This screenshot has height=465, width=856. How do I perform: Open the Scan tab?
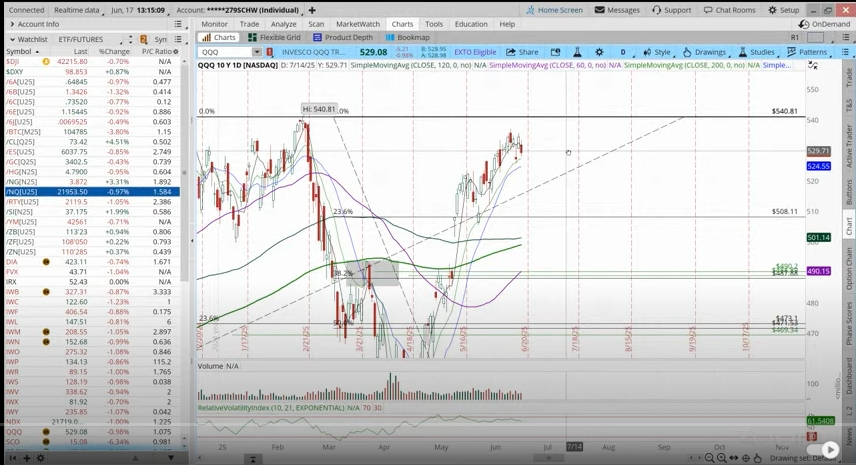316,24
